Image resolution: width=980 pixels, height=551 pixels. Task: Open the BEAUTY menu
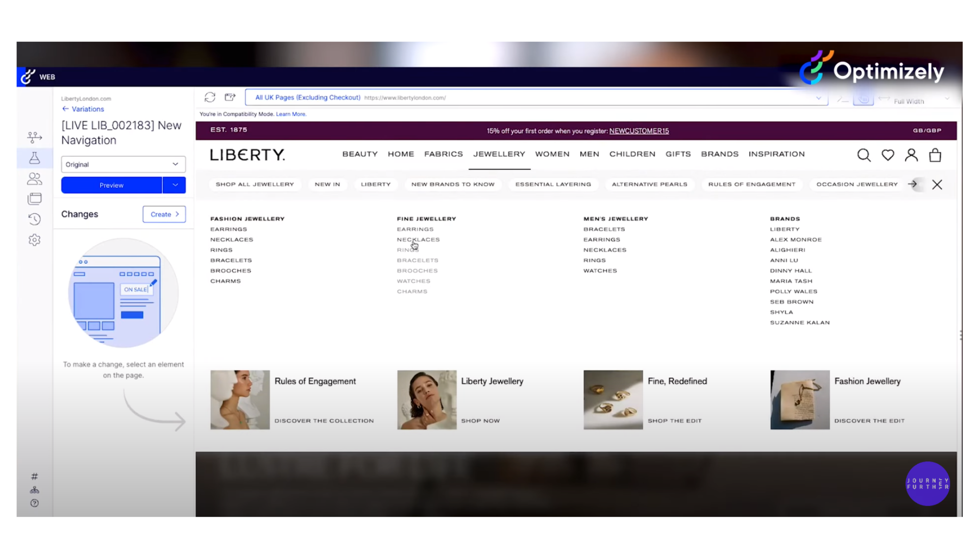(x=360, y=154)
